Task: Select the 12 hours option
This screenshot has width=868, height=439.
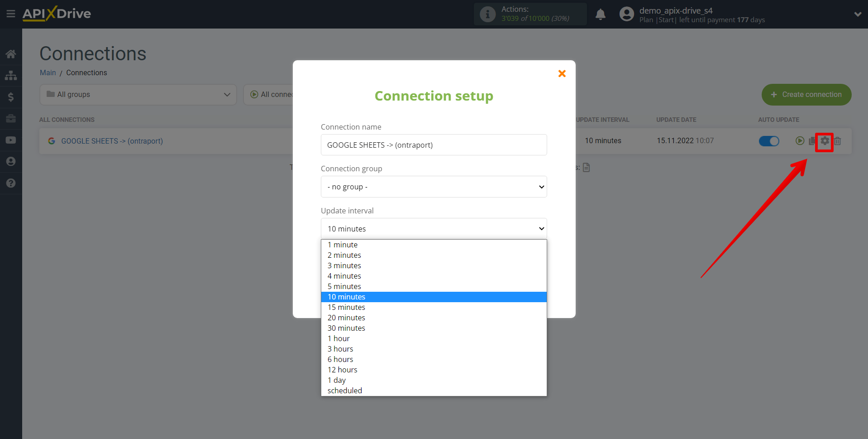Action: pyautogui.click(x=434, y=370)
